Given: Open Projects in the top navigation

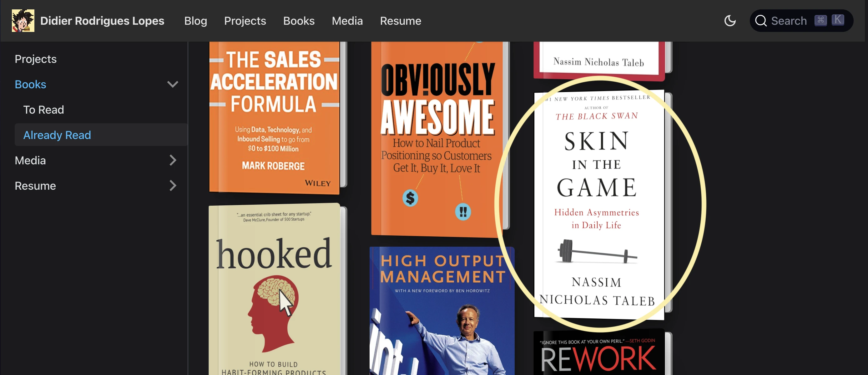Looking at the screenshot, I should [245, 21].
